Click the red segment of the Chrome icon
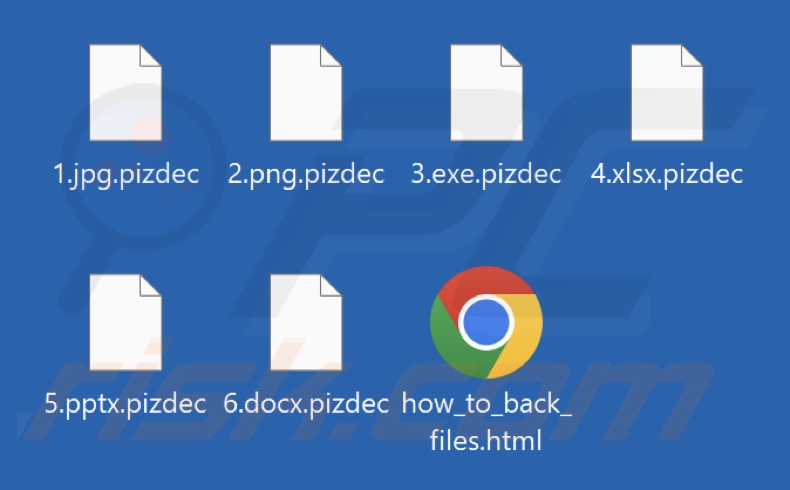Image resolution: width=790 pixels, height=490 pixels. coord(486,282)
